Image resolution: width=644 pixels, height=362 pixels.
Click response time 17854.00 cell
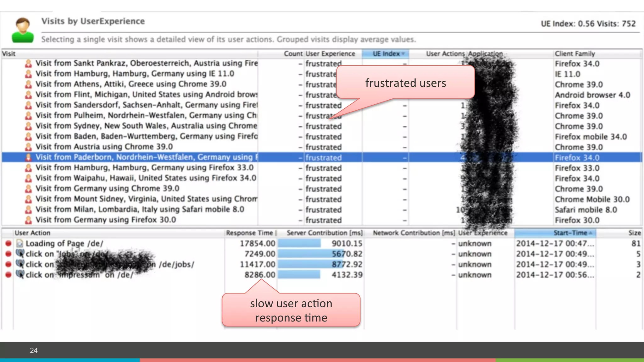(258, 244)
